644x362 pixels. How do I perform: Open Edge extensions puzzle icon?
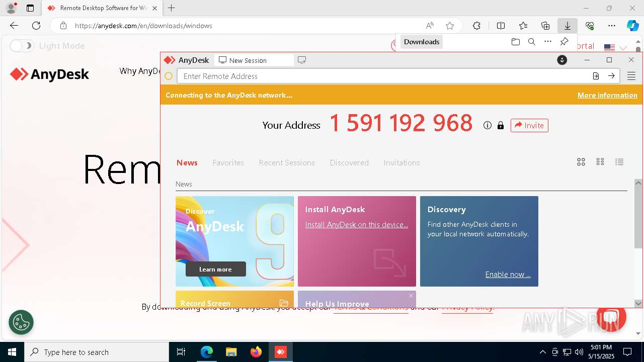tap(476, 26)
